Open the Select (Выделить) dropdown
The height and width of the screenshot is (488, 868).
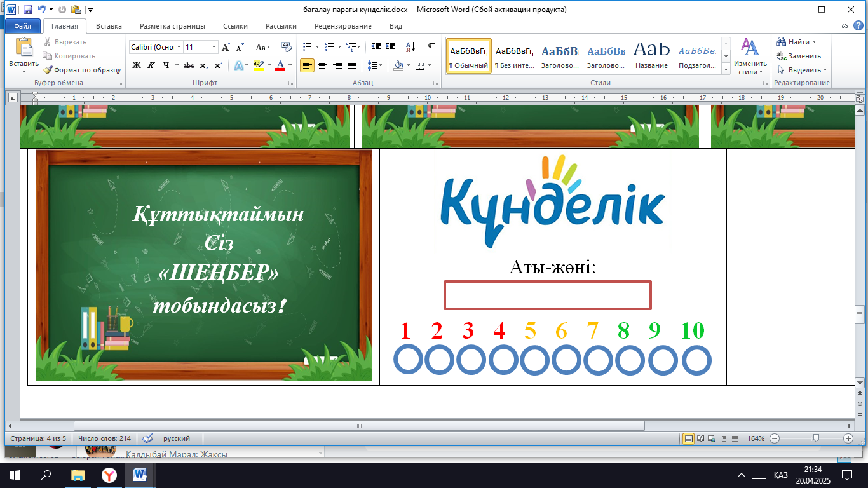click(802, 70)
